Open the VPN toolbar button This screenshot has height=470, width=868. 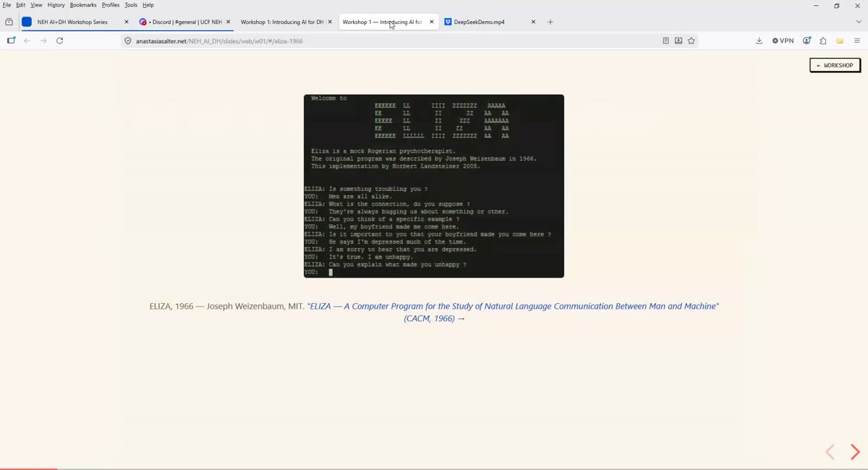(x=783, y=40)
